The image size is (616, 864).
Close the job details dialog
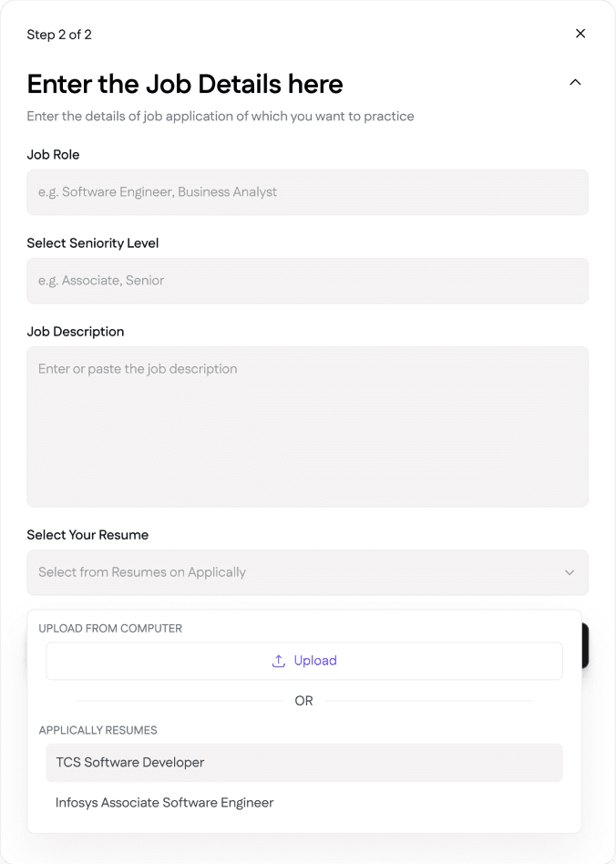(x=580, y=34)
